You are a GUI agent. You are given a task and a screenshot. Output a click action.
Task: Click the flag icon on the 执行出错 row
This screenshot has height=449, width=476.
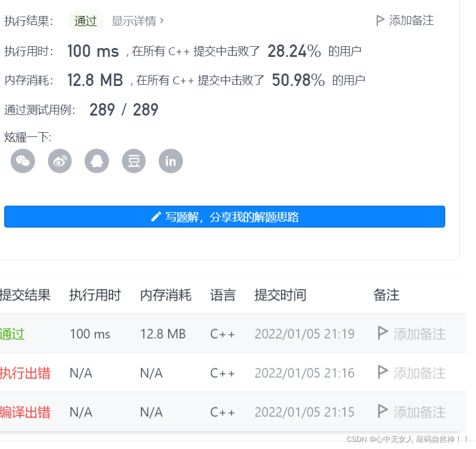click(x=383, y=373)
